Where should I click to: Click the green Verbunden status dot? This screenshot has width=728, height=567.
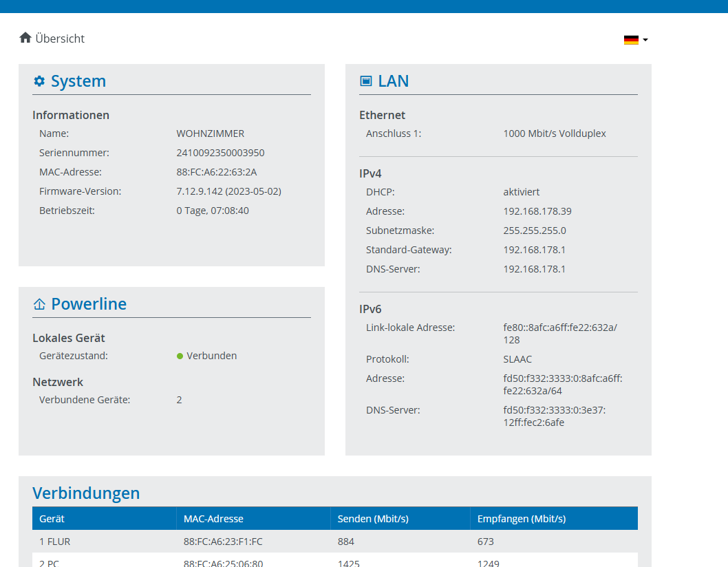tap(180, 356)
